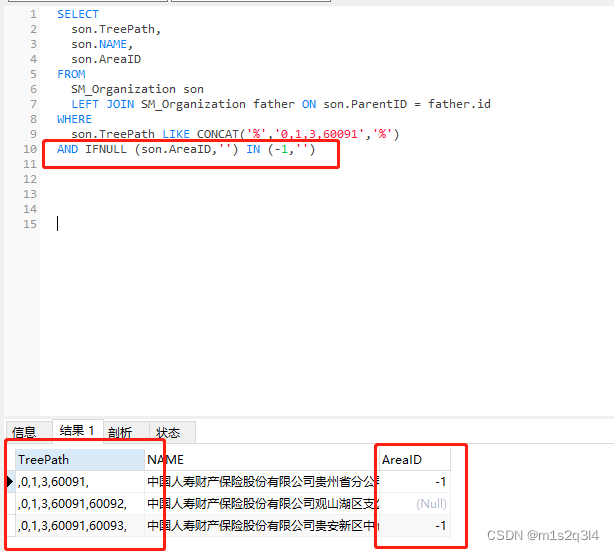Select the 结果 1 tab
This screenshot has width=614, height=552.
(78, 431)
